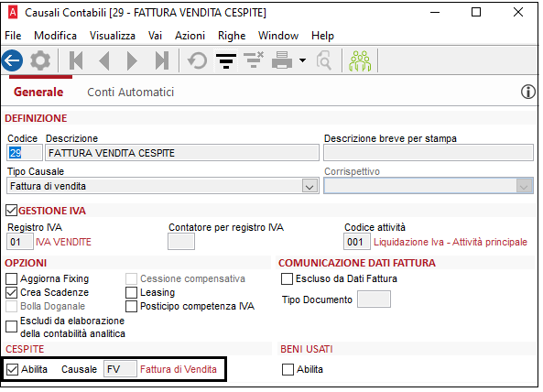This screenshot has height=392, width=543.
Task: Click the blue back arrow icon
Action: (13, 60)
